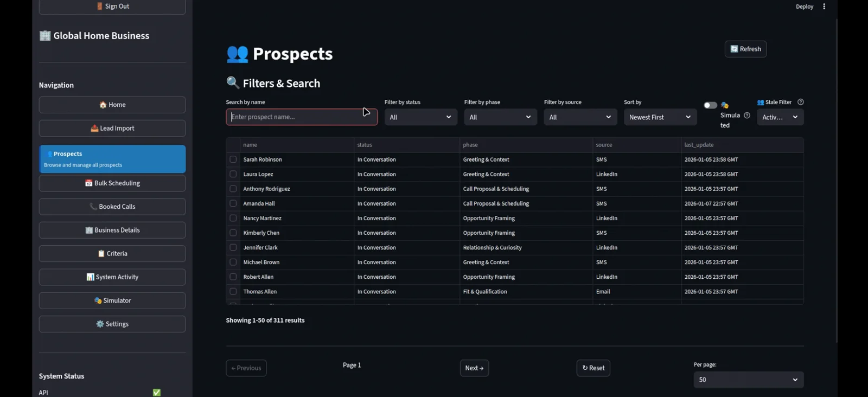The width and height of the screenshot is (868, 397).
Task: Select Prospects in the sidebar
Action: (x=112, y=159)
